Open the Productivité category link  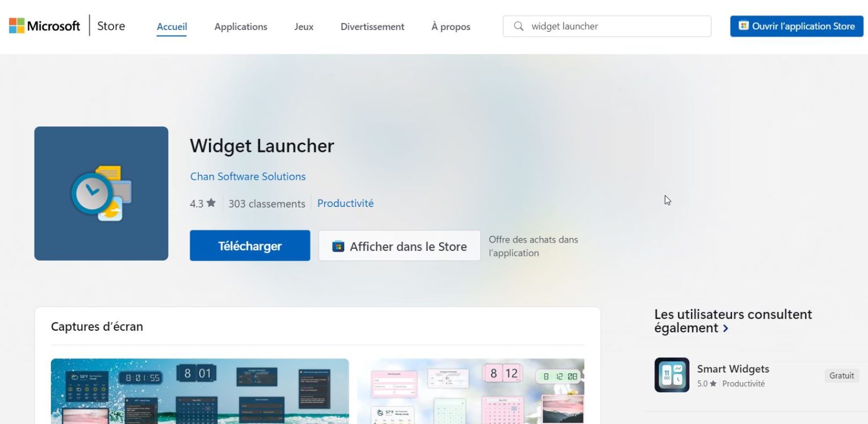345,203
